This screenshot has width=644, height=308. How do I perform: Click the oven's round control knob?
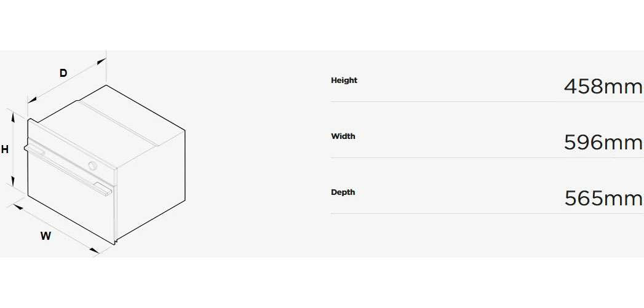(x=92, y=165)
